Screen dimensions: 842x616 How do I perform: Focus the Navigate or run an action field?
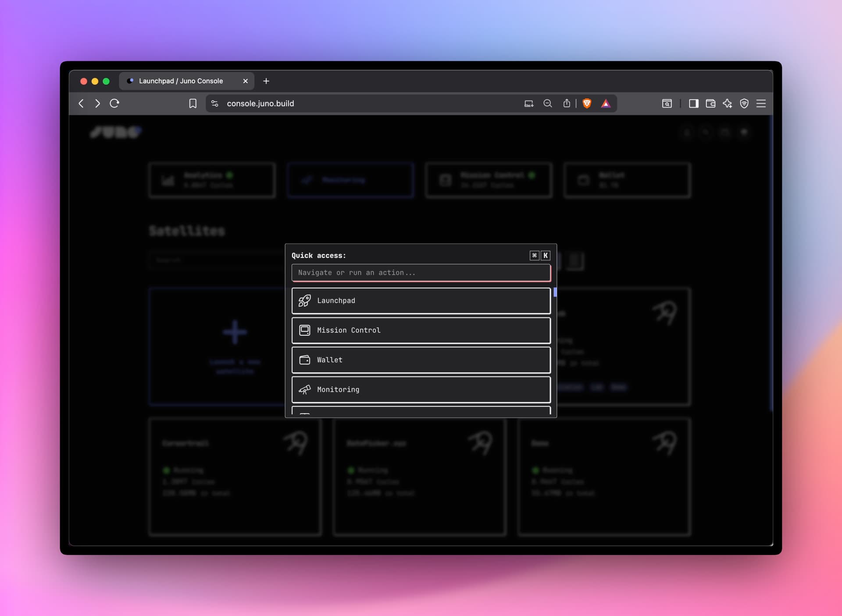pyautogui.click(x=421, y=273)
